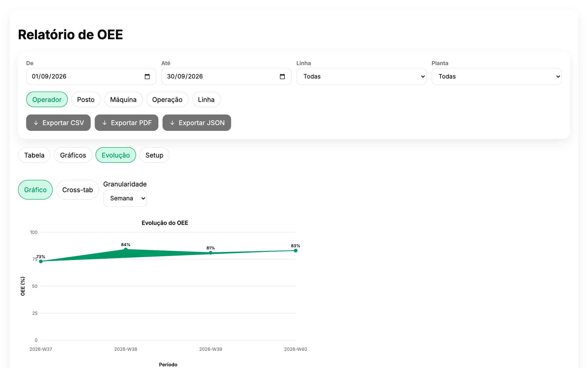Screen dimensions: 588x368
Task: Click the Período axis title
Action: point(168,365)
